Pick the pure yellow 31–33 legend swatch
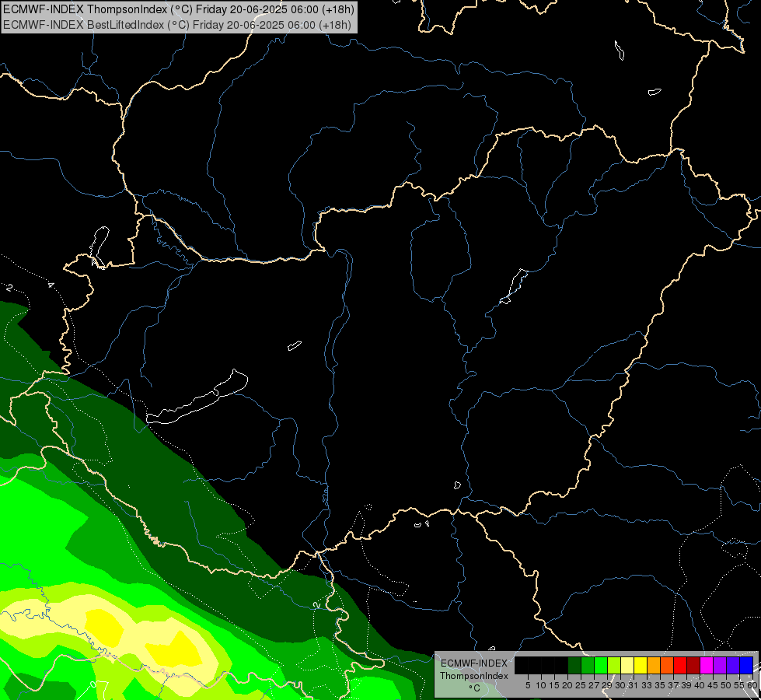Image resolution: width=761 pixels, height=700 pixels. (x=641, y=665)
